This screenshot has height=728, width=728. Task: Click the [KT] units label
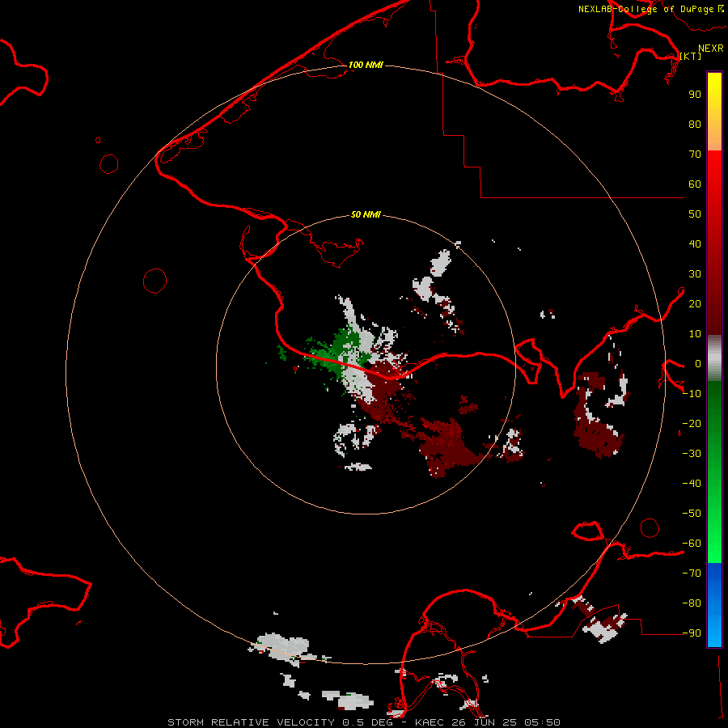tap(691, 56)
